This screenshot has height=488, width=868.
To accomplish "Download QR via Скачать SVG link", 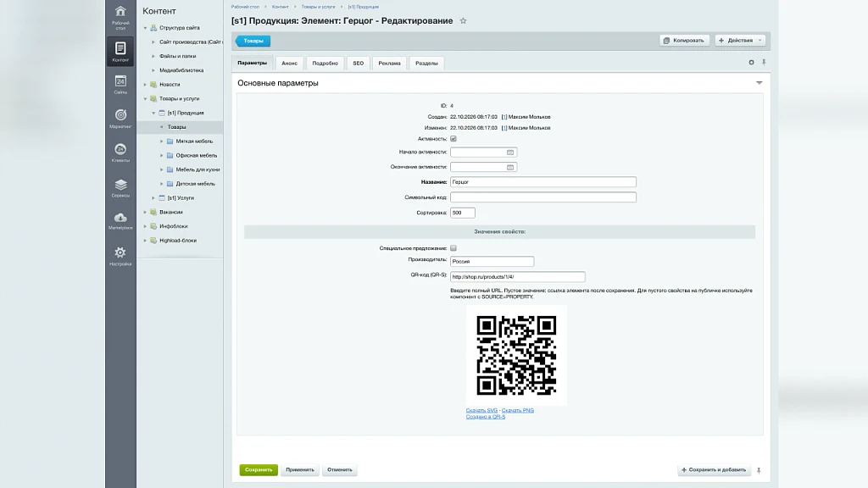I will (x=481, y=411).
